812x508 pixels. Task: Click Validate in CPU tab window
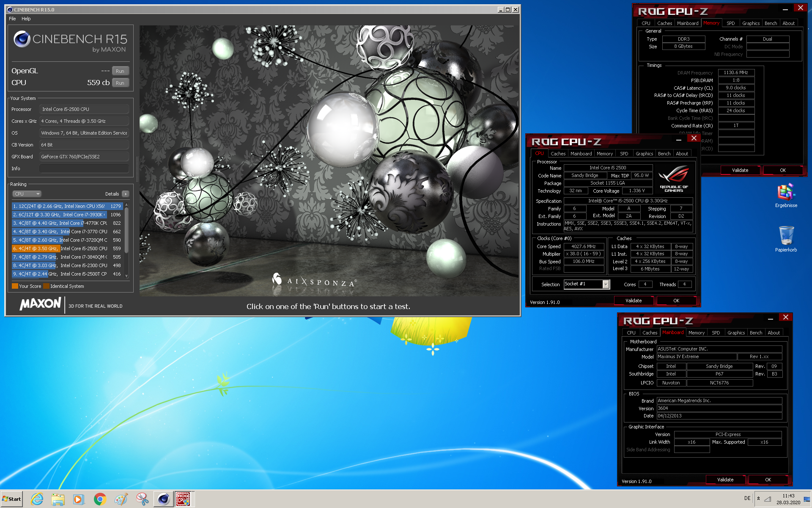pyautogui.click(x=634, y=301)
